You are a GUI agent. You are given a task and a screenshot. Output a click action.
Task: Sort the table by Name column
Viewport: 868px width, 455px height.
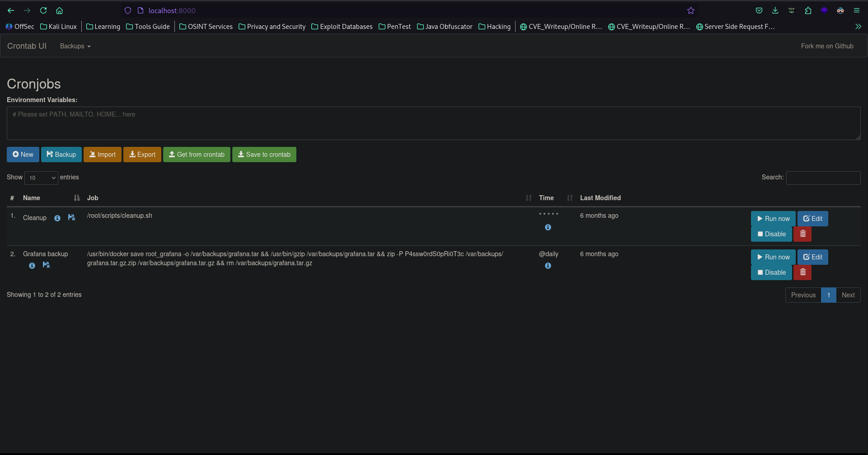tap(32, 198)
